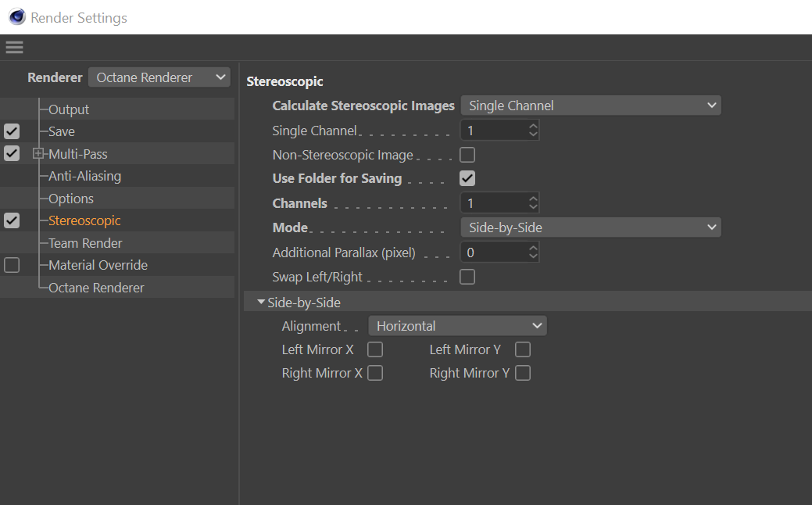Go to Anti-Aliasing settings
Screen dimensions: 812x505
pos(84,177)
